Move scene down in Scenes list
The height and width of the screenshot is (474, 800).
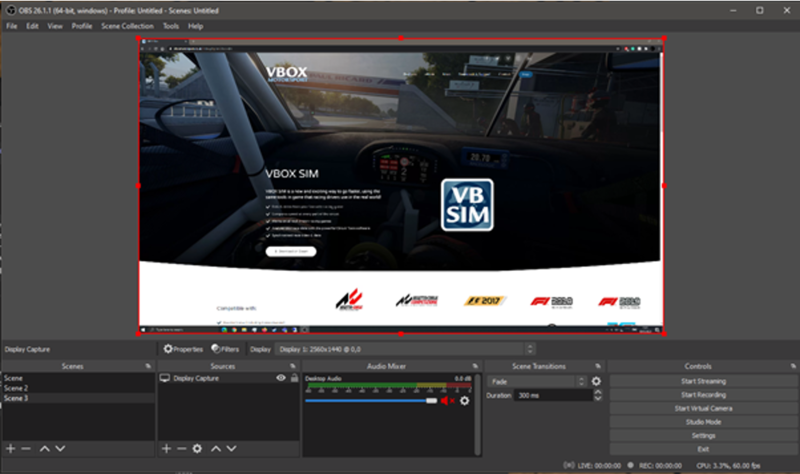click(x=60, y=448)
